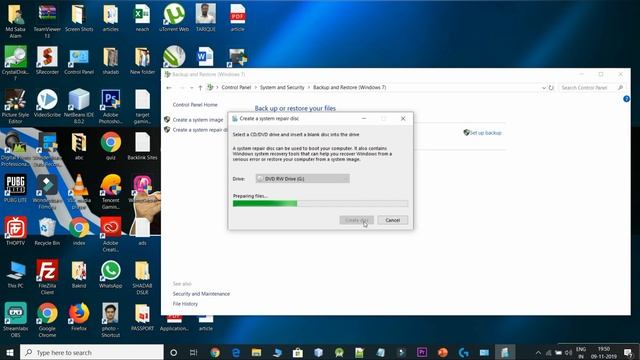Open the THOPTV desktop icon
The width and height of the screenshot is (640, 360).
click(15, 231)
